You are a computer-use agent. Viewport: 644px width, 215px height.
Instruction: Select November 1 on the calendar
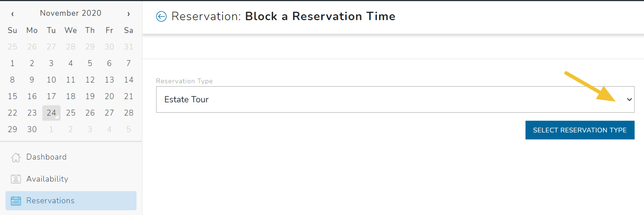(12, 63)
